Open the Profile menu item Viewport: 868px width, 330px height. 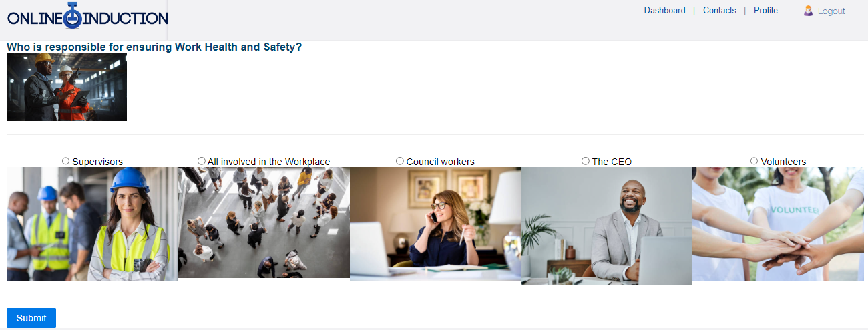point(766,11)
